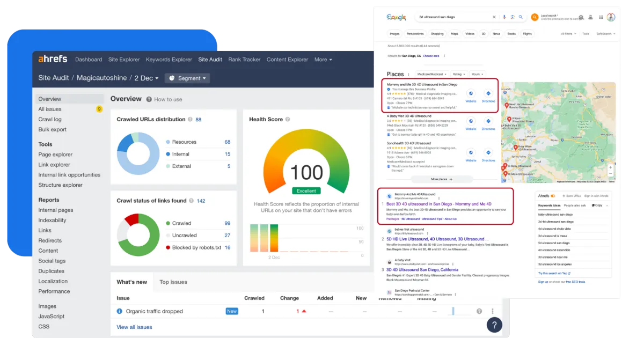The image size is (644, 338).
Task: Open the Medicare/Medicaid filter dropdown
Action: (x=431, y=74)
